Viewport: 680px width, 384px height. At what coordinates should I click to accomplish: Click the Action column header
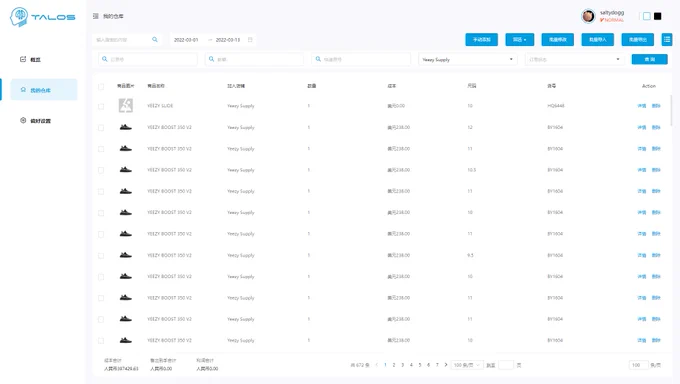649,86
